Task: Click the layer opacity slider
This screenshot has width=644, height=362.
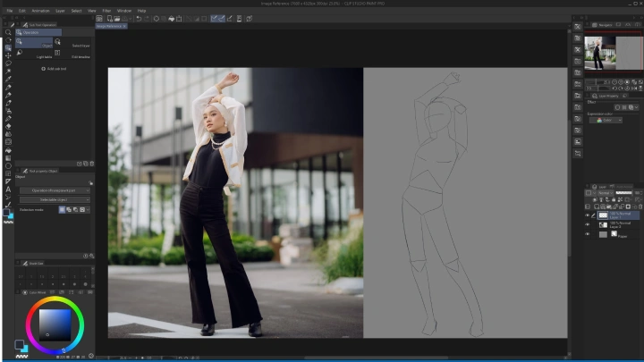Action: [624, 193]
